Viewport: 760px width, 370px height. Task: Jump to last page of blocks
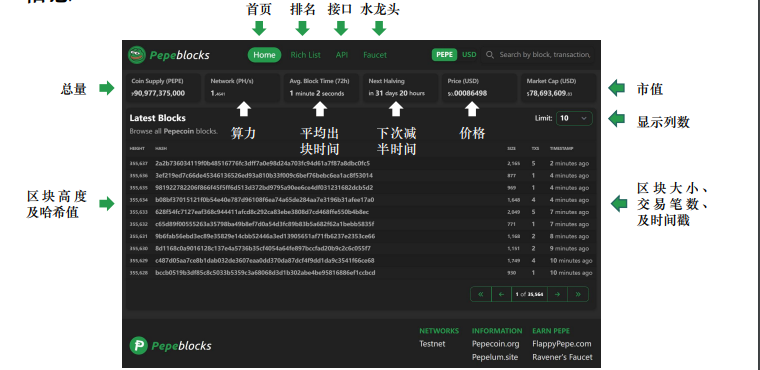point(578,294)
